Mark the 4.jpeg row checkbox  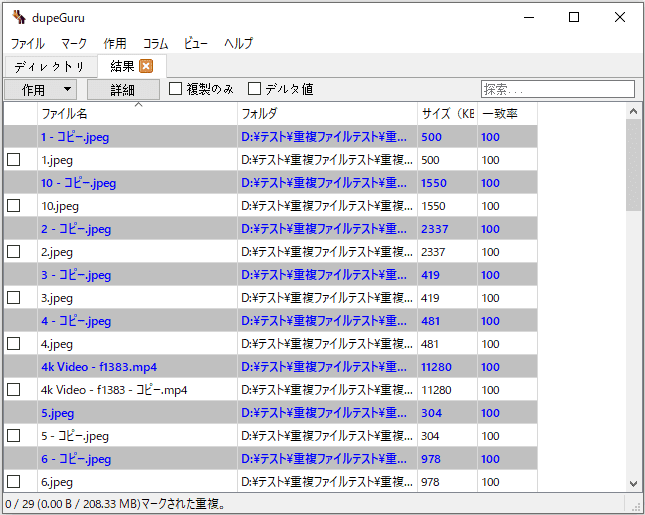14,344
